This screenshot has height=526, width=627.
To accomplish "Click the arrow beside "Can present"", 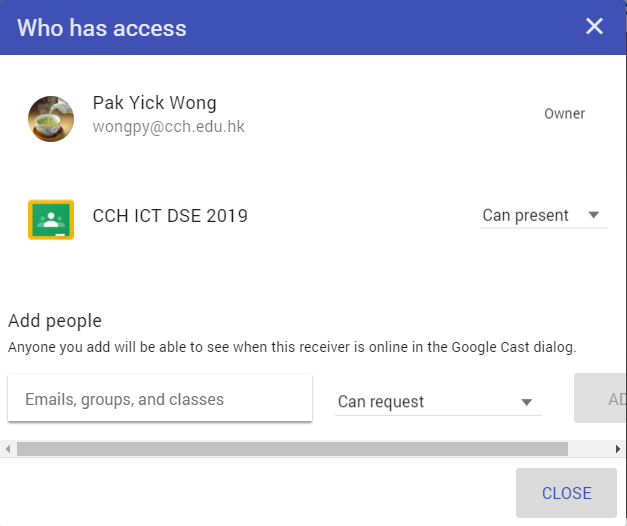I will [593, 215].
